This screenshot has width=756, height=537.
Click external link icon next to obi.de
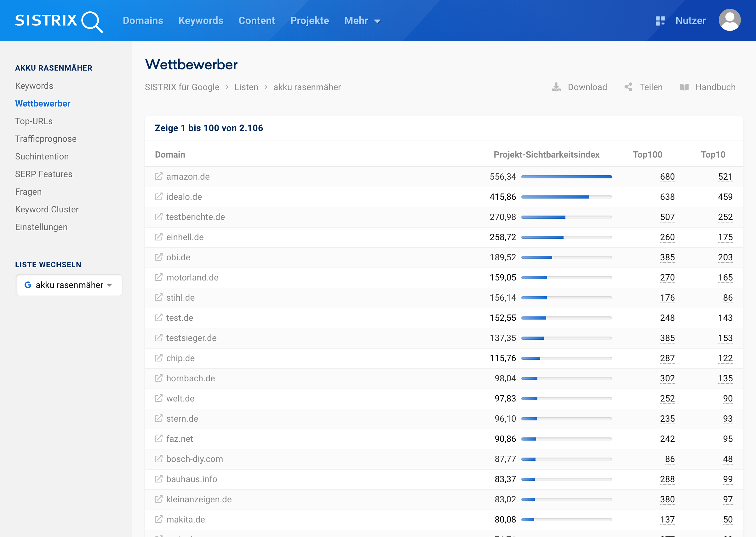pos(158,257)
